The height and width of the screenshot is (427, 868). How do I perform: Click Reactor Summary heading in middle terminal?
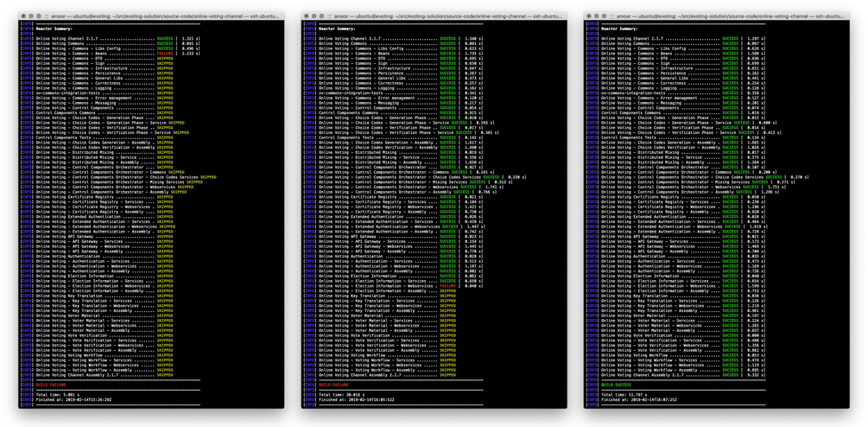[x=338, y=29]
